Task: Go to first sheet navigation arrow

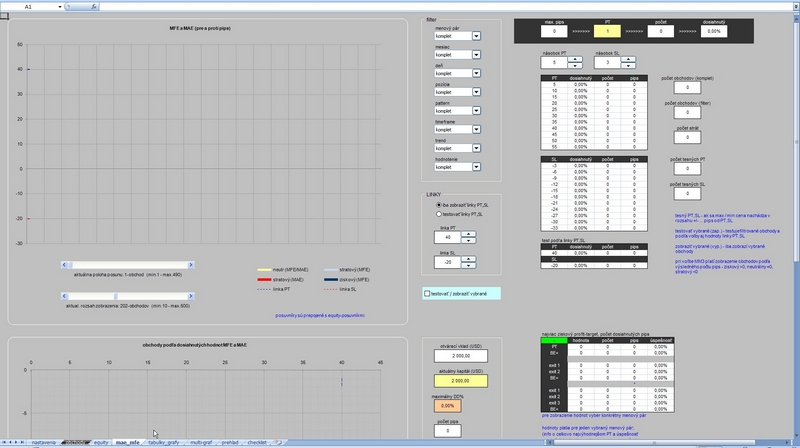Action: click(x=4, y=442)
